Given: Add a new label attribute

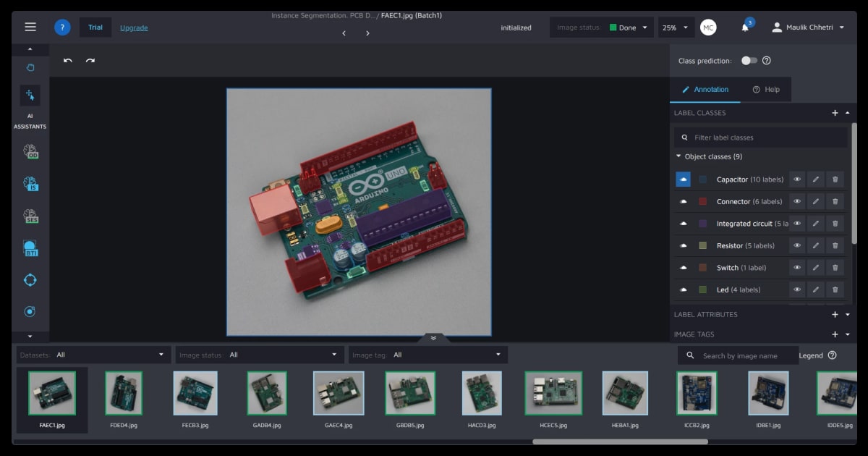Looking at the screenshot, I should point(835,315).
